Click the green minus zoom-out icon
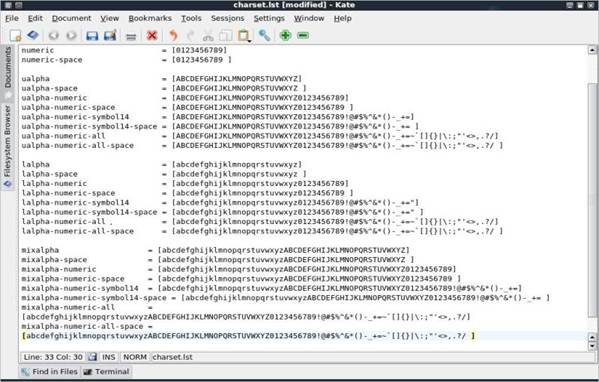This screenshot has height=382, width=599. (303, 36)
